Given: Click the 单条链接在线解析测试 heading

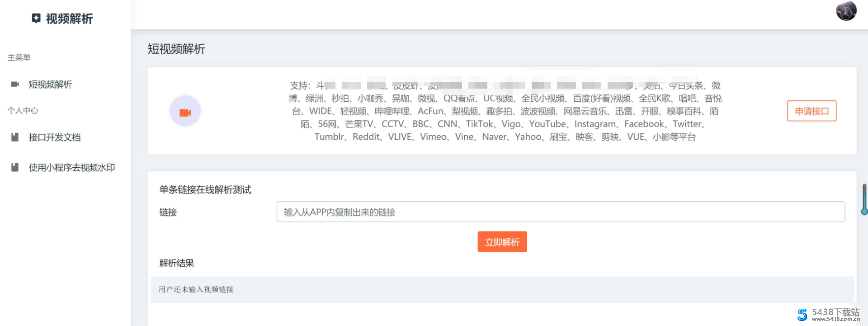Looking at the screenshot, I should coord(205,190).
